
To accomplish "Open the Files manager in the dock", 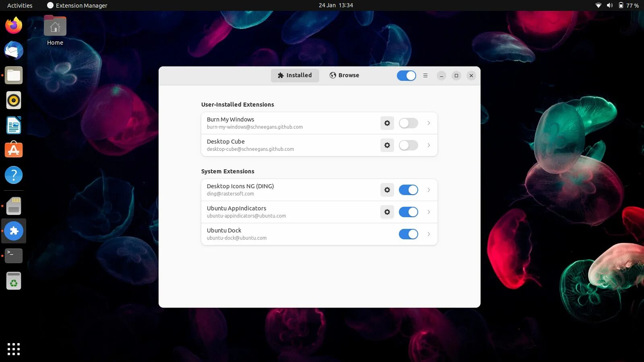I will pos(14,76).
